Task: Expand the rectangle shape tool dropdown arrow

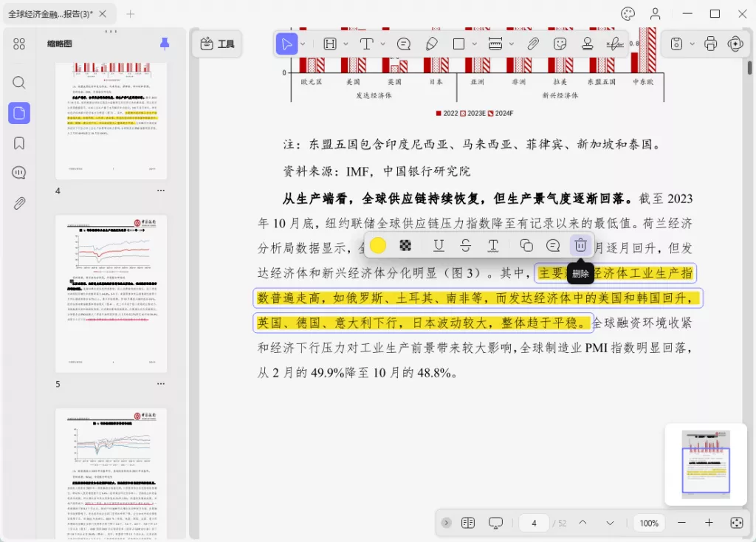Action: 474,44
